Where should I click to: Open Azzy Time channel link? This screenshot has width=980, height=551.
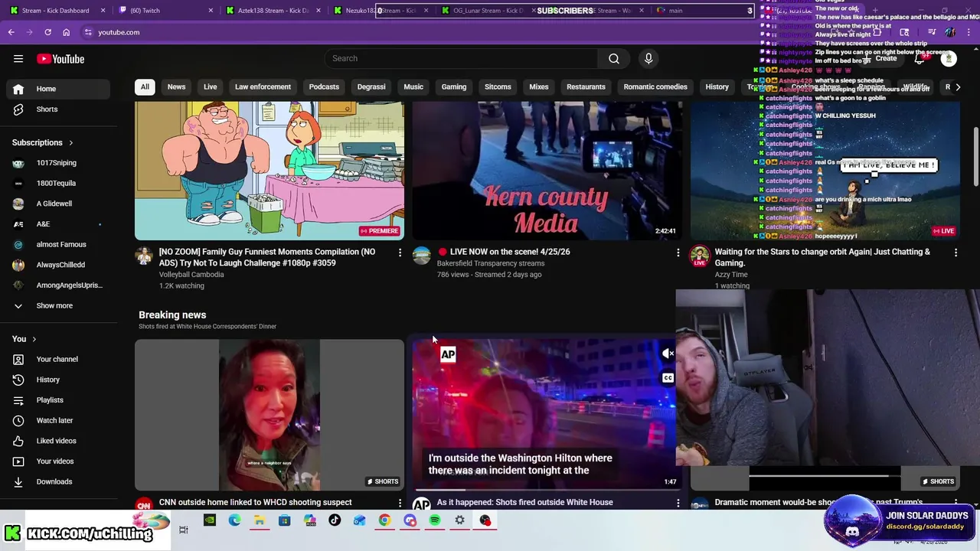[x=731, y=275]
